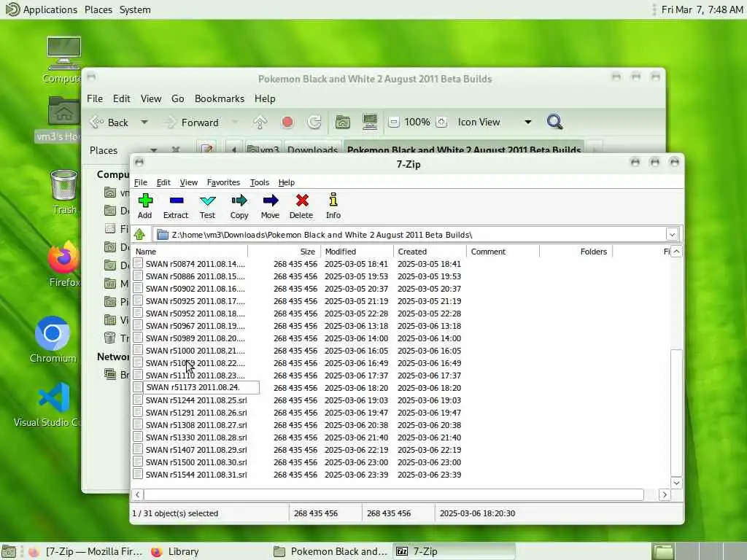Open the 7-Zip File menu
Image resolution: width=747 pixels, height=560 pixels.
coord(141,182)
